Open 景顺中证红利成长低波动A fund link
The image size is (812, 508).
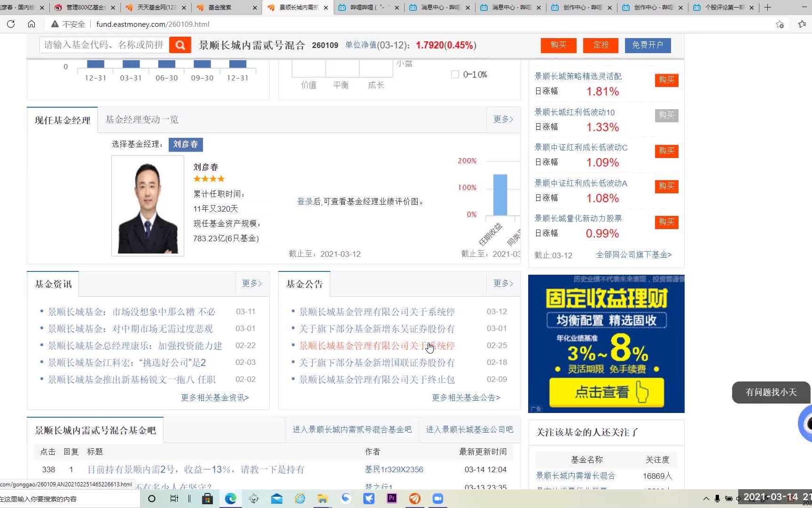click(x=581, y=183)
